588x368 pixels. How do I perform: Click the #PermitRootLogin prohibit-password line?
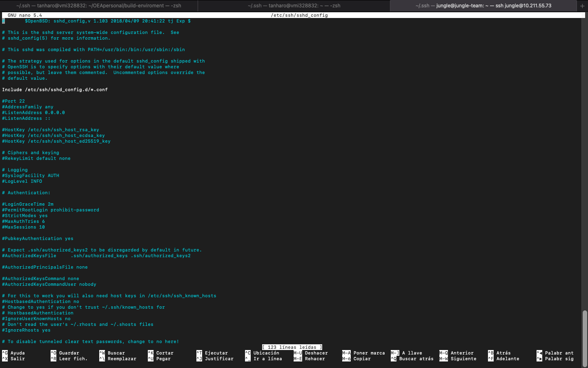51,210
